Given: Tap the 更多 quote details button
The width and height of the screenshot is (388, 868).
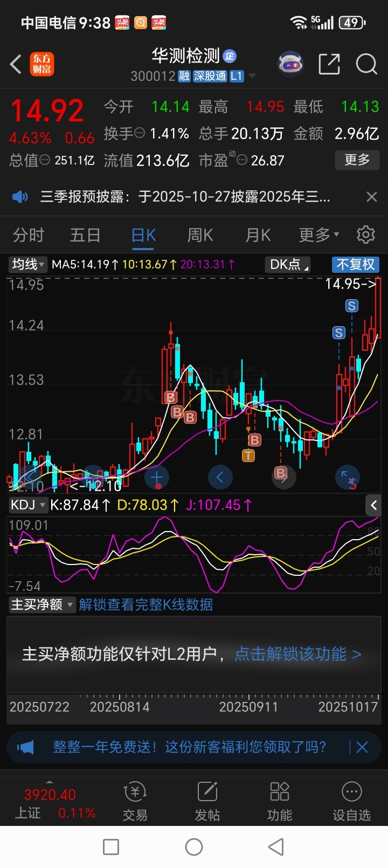Looking at the screenshot, I should [357, 160].
